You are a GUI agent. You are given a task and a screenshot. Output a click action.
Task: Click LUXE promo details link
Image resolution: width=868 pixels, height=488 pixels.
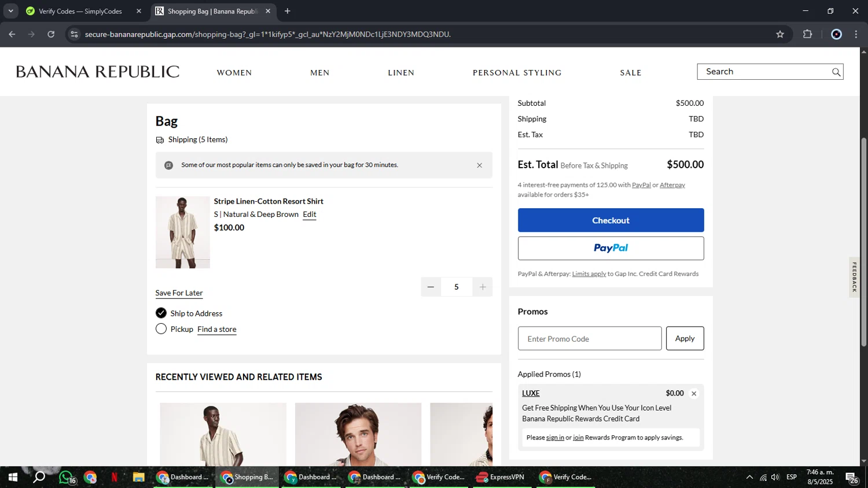tap(531, 393)
